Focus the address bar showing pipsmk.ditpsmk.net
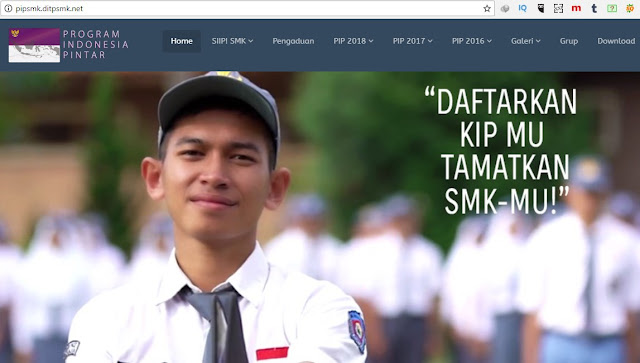The height and width of the screenshot is (363, 640). [248, 9]
